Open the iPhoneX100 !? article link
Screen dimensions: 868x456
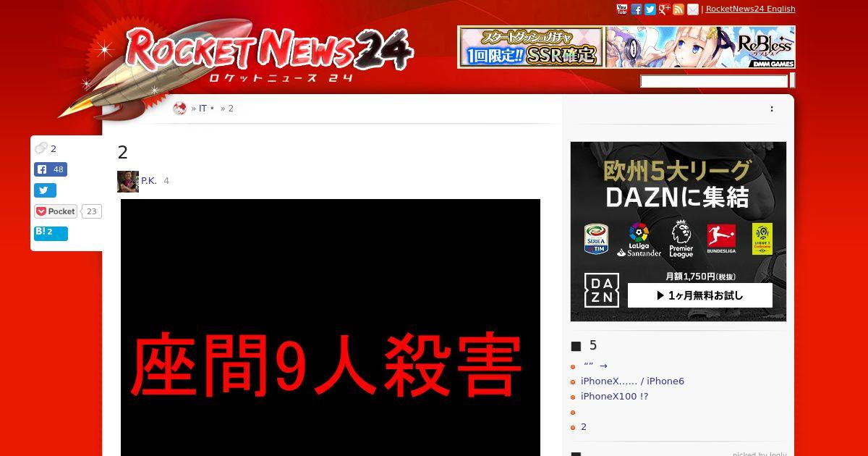point(615,397)
